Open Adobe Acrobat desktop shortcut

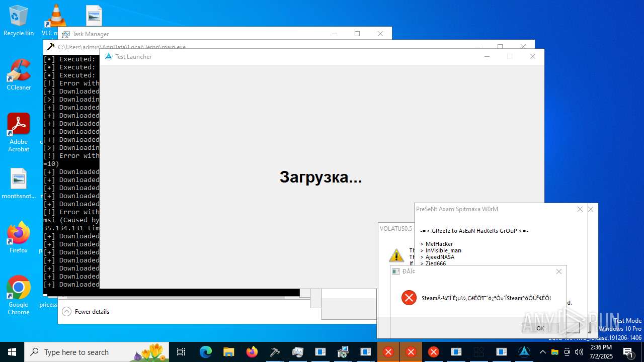(x=19, y=132)
